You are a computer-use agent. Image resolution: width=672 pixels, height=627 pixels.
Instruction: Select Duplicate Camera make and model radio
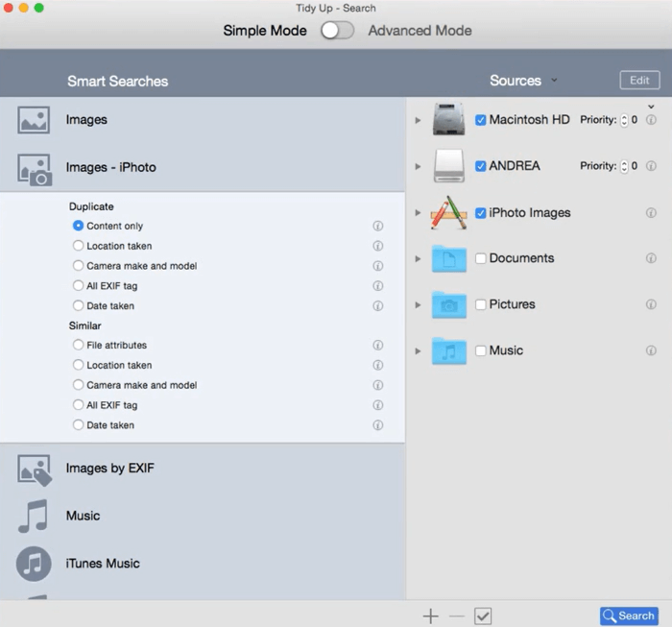click(x=78, y=266)
